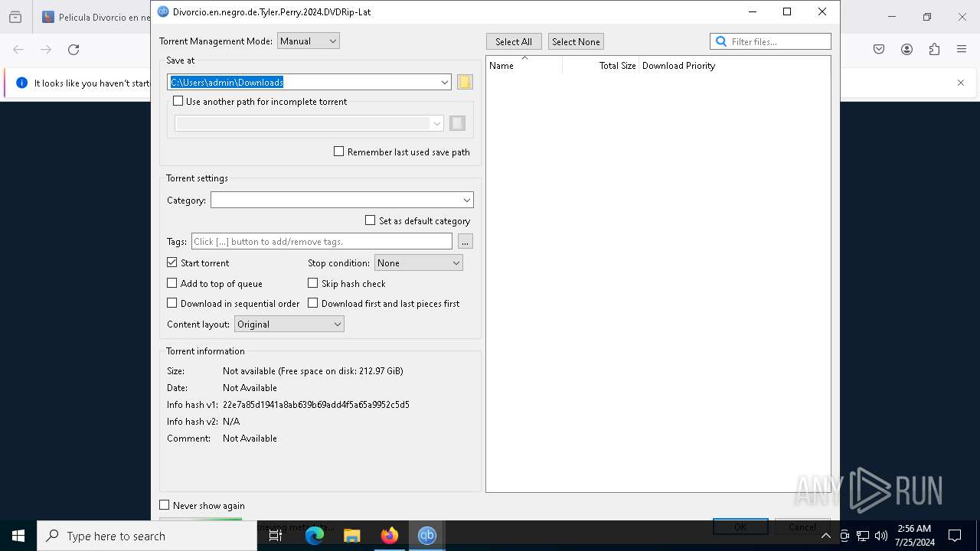Viewport: 980px width, 551px height.
Task: Click the Tags input field
Action: [322, 241]
